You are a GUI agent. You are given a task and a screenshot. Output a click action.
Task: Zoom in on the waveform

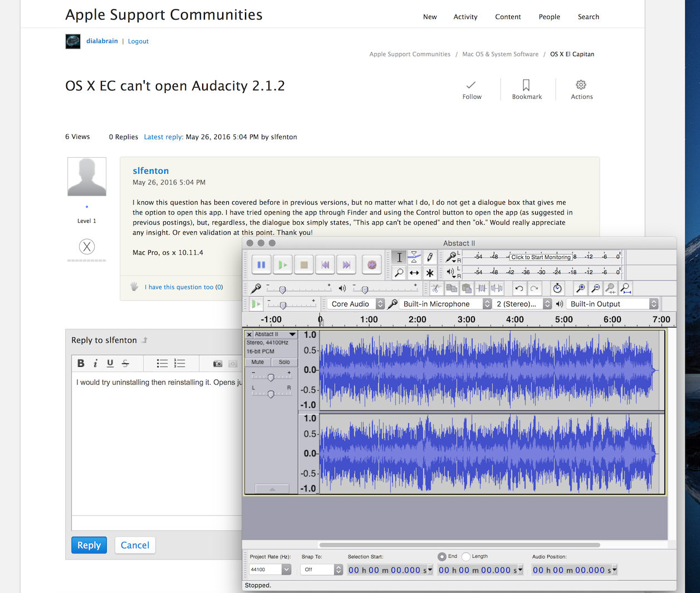pos(580,288)
